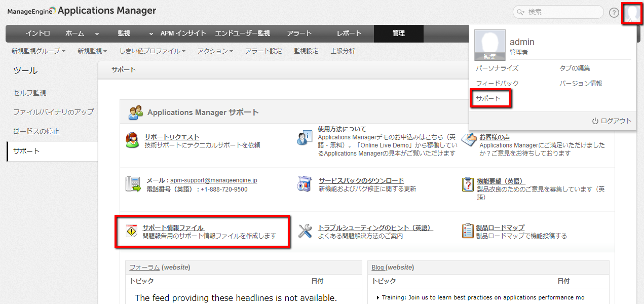Image resolution: width=644 pixels, height=304 pixels.
Task: Open セルフ監視 in the tools sidebar
Action: pyautogui.click(x=29, y=93)
